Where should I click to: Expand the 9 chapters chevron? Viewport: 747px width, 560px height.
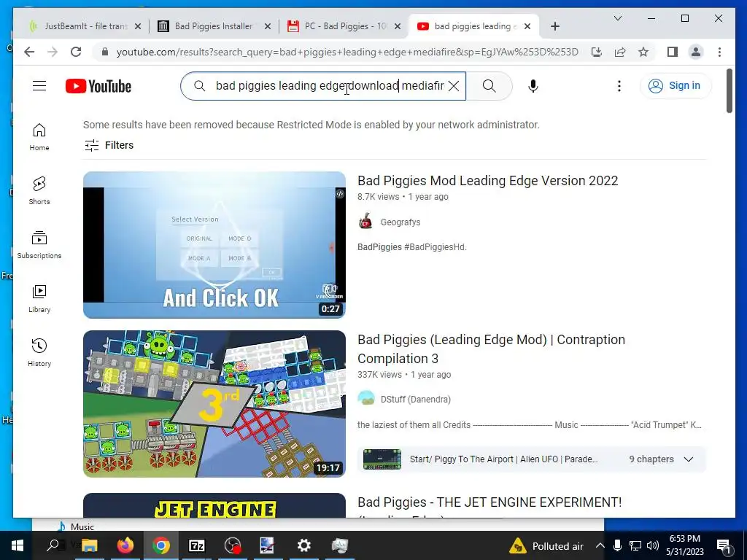(x=688, y=459)
